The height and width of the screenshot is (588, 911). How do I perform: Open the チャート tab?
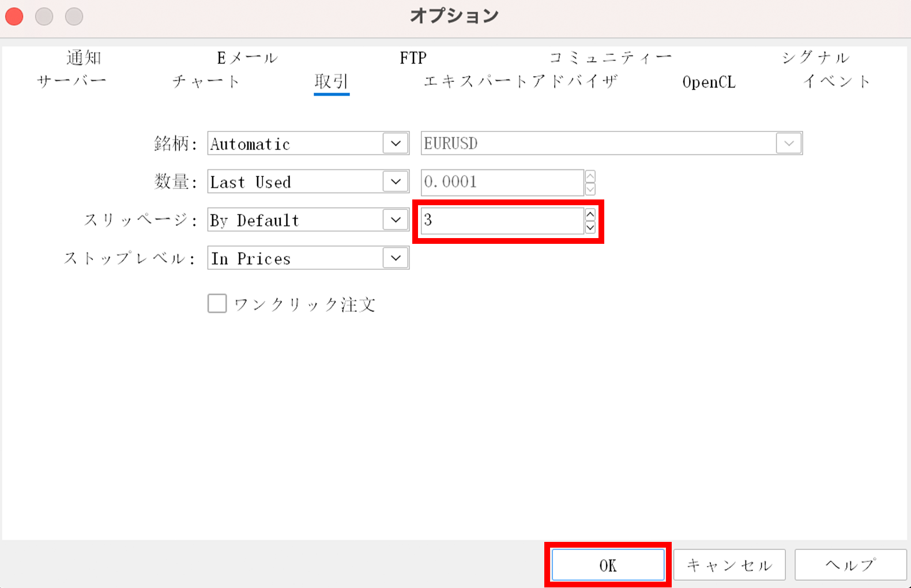coord(206,81)
